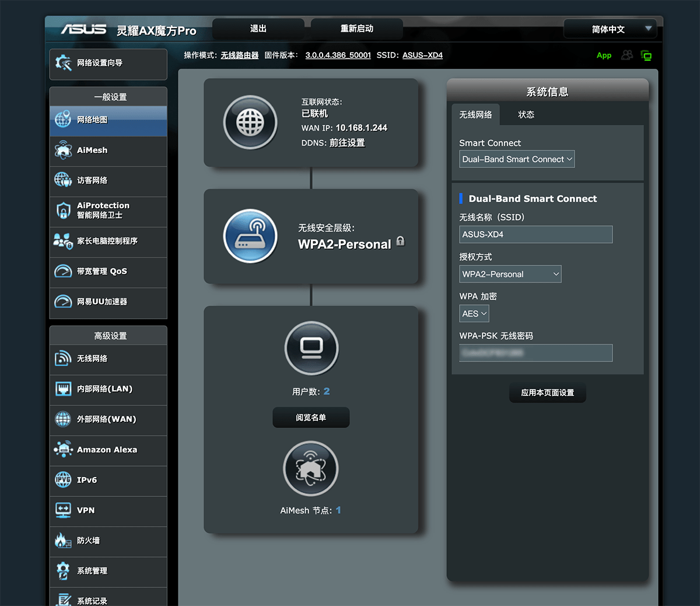The width and height of the screenshot is (700, 606).
Task: Open 防火墙 firewall flame icon
Action: point(63,541)
